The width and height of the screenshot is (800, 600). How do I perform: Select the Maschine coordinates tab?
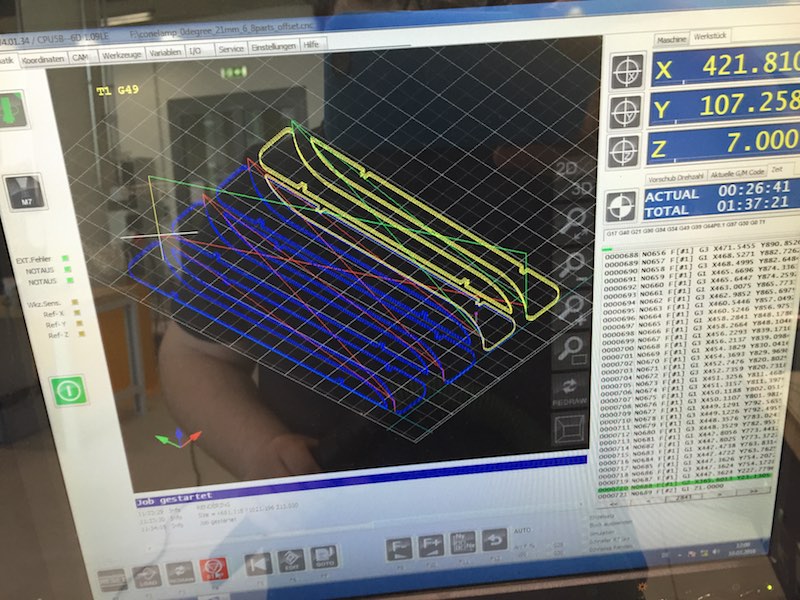[671, 39]
